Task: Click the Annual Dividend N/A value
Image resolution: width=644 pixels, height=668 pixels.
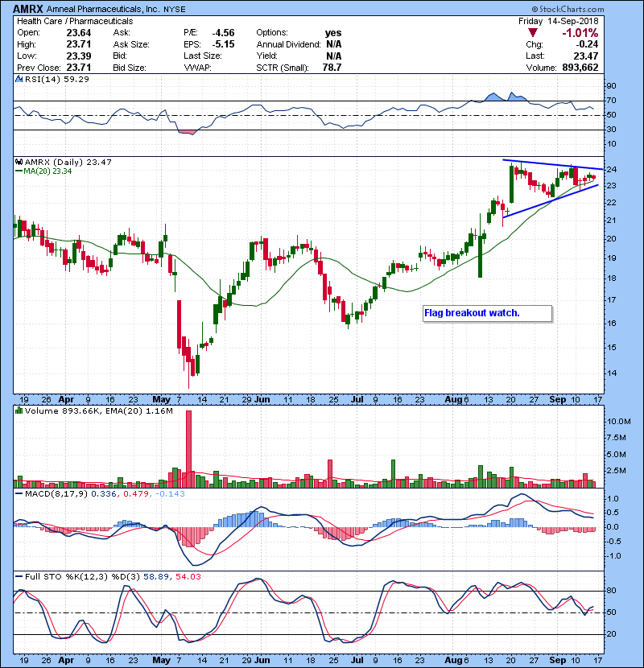Action: 334,44
